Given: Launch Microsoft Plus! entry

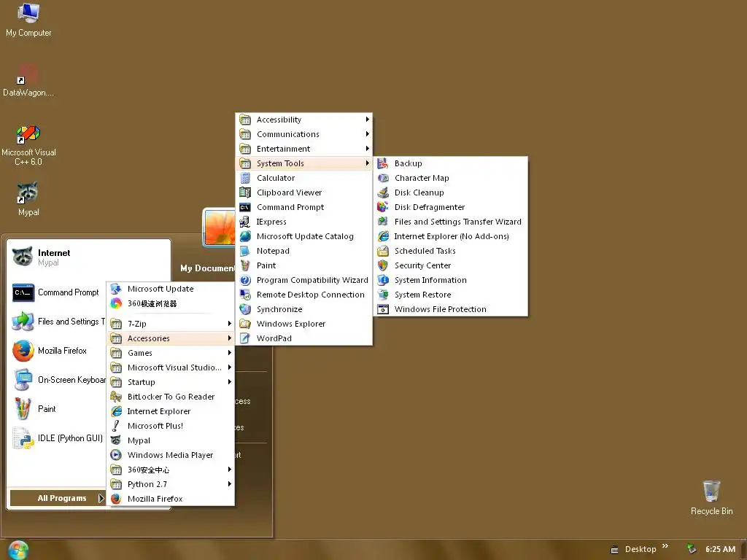Looking at the screenshot, I should (171, 426).
